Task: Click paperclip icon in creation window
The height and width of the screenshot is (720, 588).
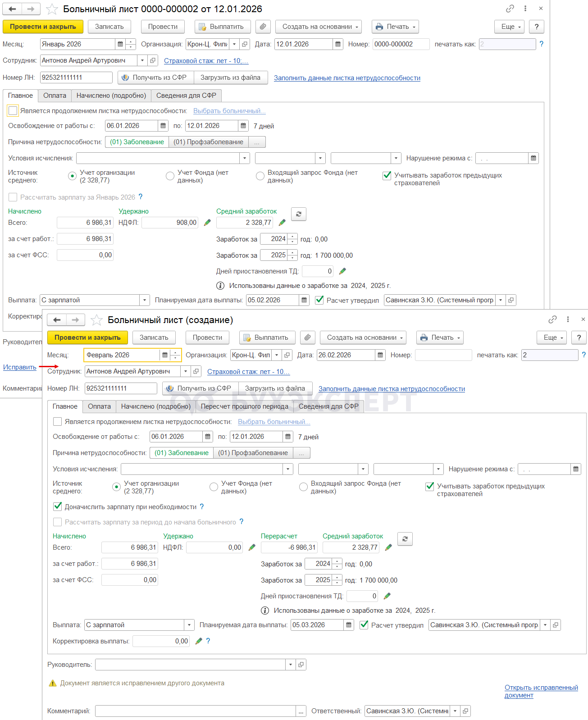Action: (307, 337)
